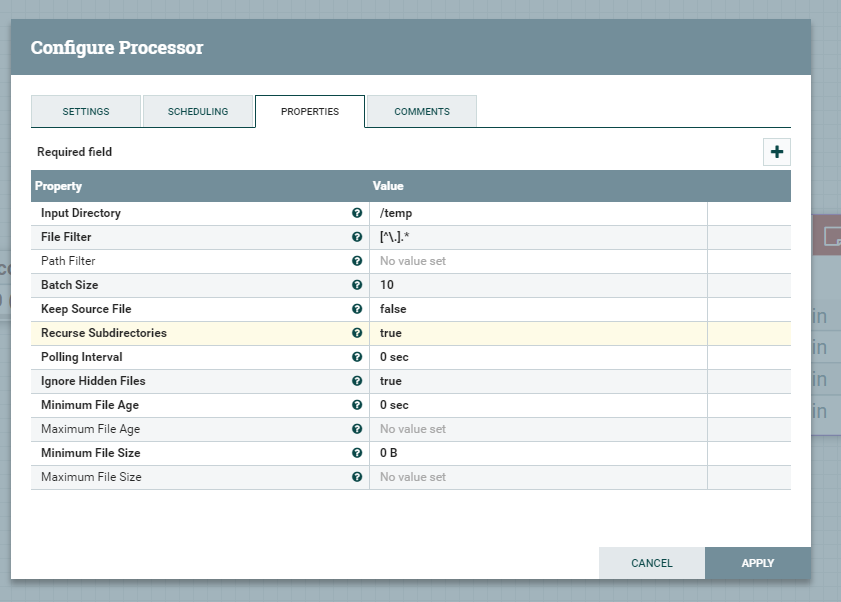This screenshot has height=602, width=841.
Task: Click help icon beside Maximum File Size
Action: [x=357, y=477]
